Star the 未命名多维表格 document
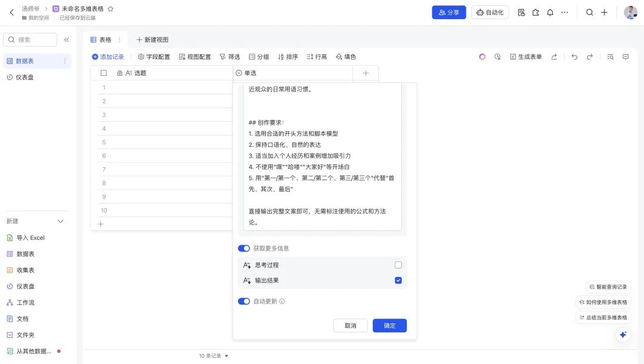Screen dimensions: 644x364 click(x=110, y=9)
